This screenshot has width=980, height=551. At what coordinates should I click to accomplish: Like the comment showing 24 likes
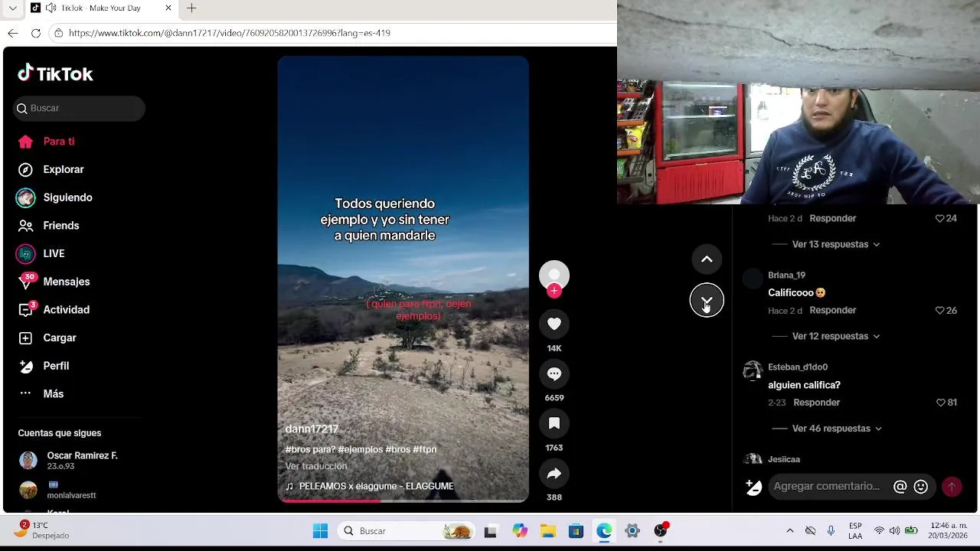940,218
